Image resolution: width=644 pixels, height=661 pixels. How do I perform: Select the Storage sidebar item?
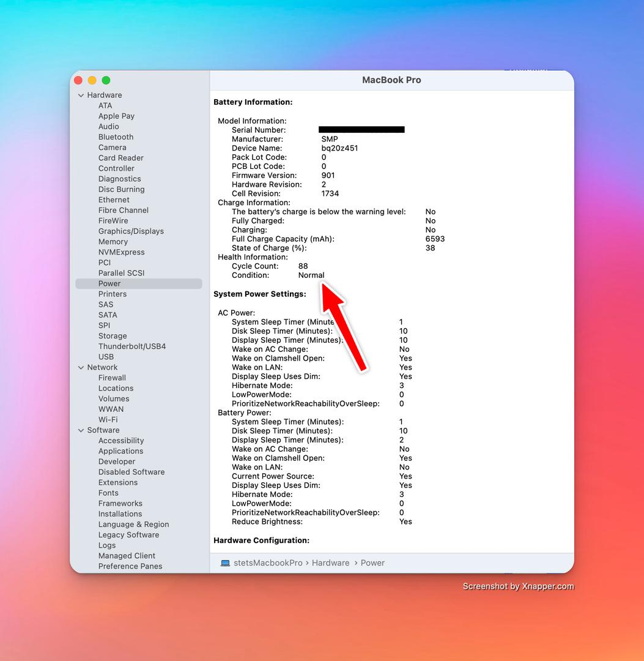pyautogui.click(x=113, y=336)
